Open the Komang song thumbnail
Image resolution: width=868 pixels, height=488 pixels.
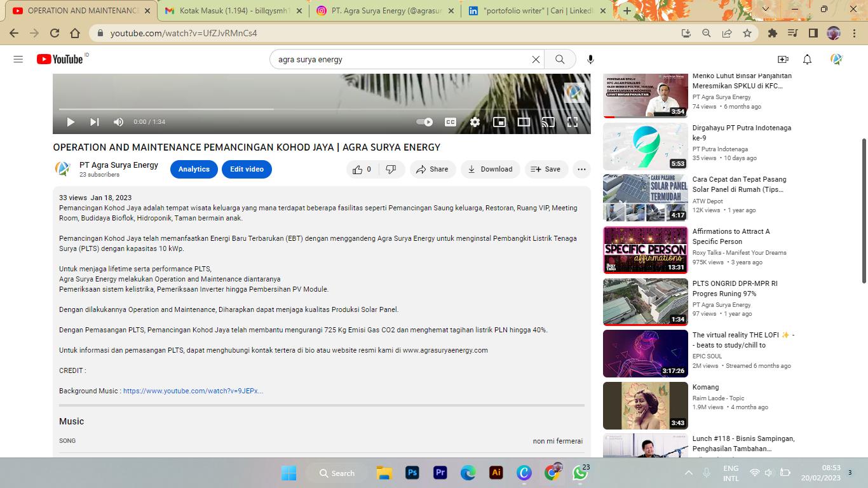point(646,405)
